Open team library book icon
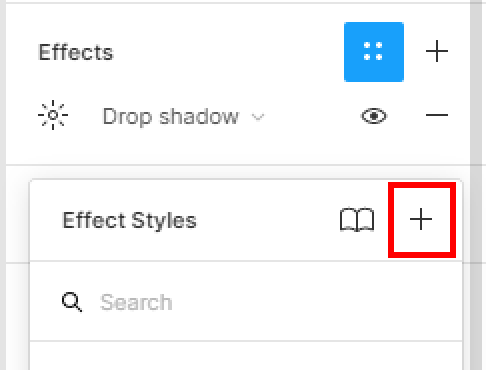The image size is (486, 370). click(357, 220)
